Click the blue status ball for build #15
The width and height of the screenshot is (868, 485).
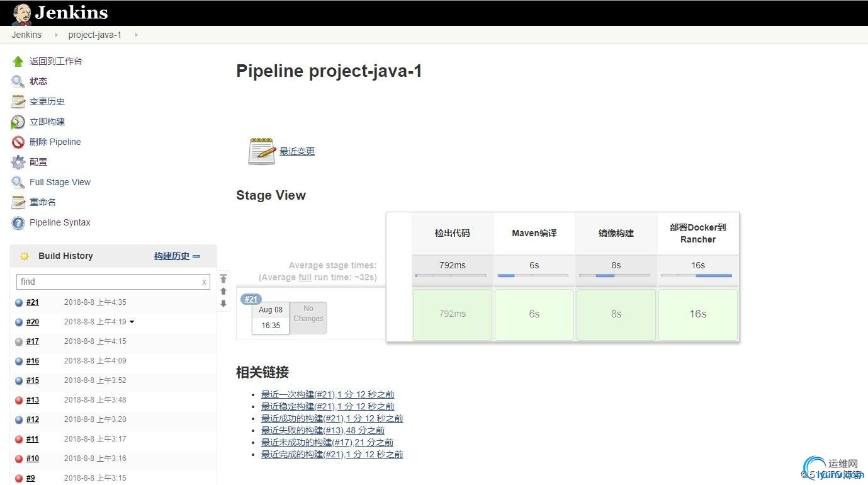pyautogui.click(x=19, y=380)
